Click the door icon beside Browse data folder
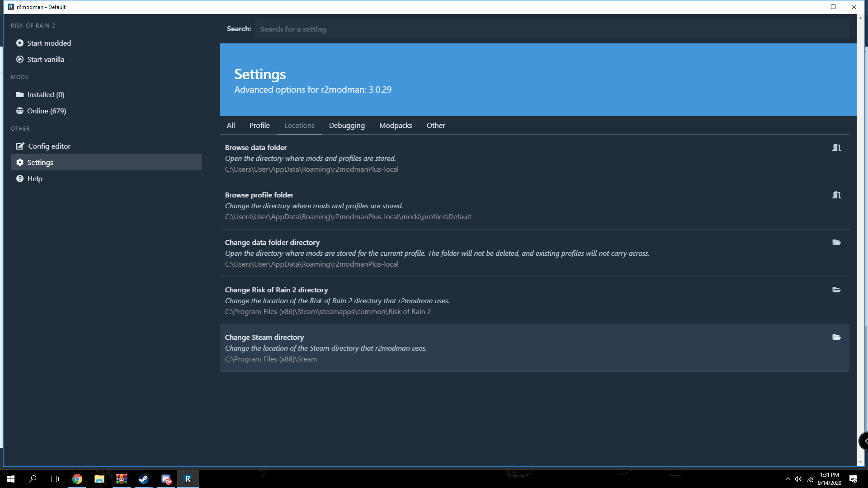This screenshot has width=868, height=488. click(837, 147)
